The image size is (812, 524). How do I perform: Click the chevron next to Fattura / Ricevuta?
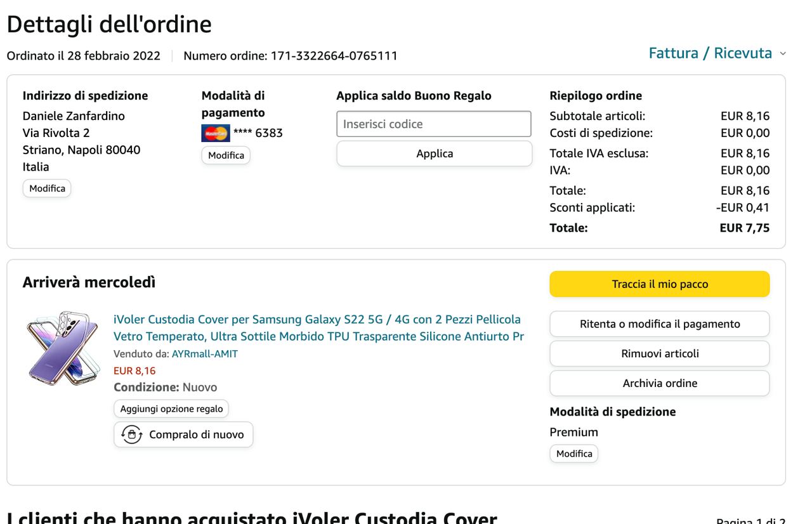[x=782, y=54]
